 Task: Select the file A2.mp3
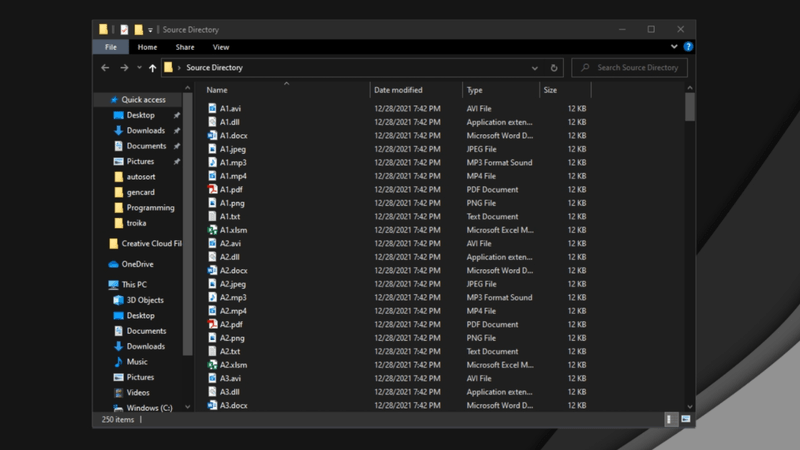pos(233,297)
